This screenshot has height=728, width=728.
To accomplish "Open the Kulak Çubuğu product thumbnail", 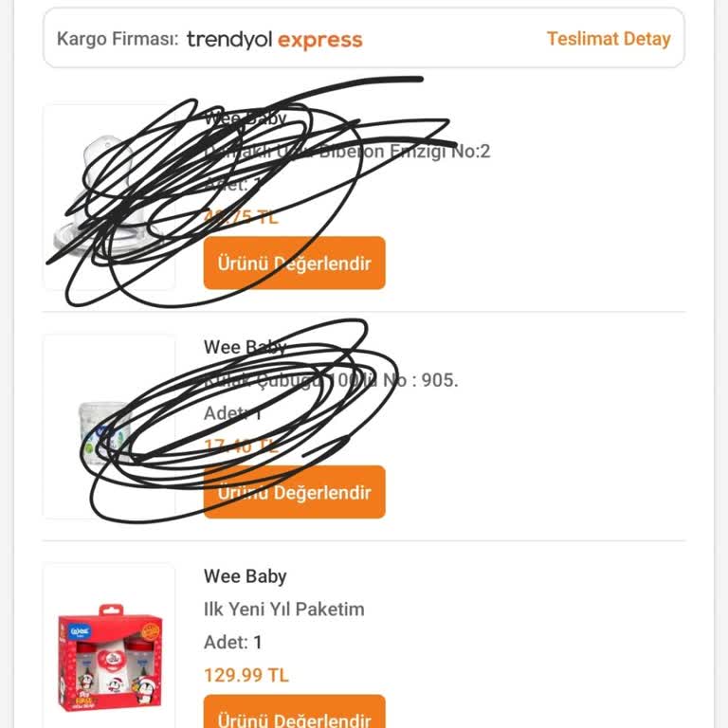I will pos(109,427).
